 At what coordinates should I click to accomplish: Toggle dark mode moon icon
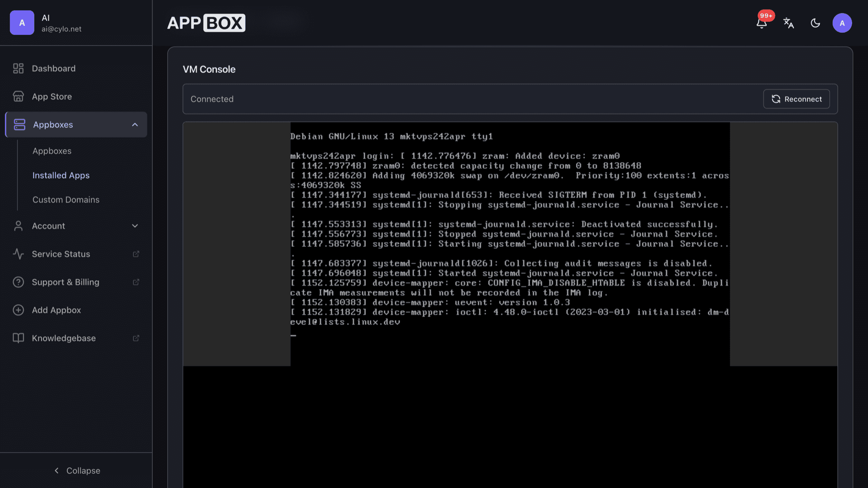[x=815, y=23]
